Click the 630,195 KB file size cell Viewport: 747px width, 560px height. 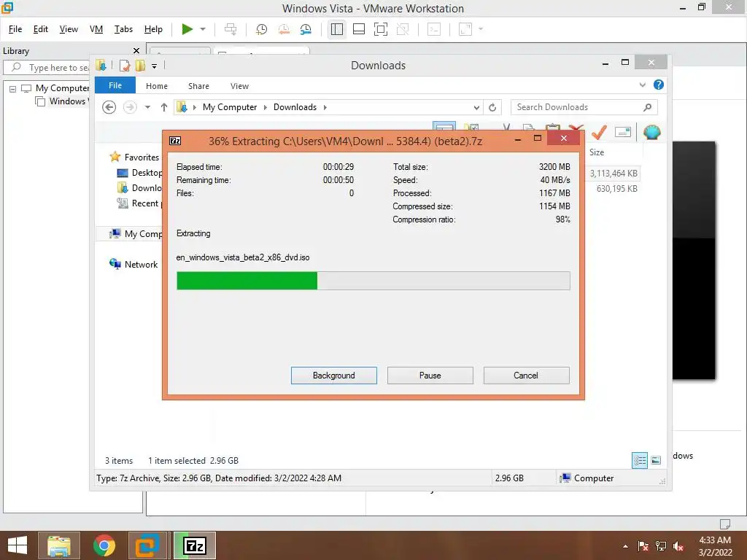pyautogui.click(x=617, y=189)
